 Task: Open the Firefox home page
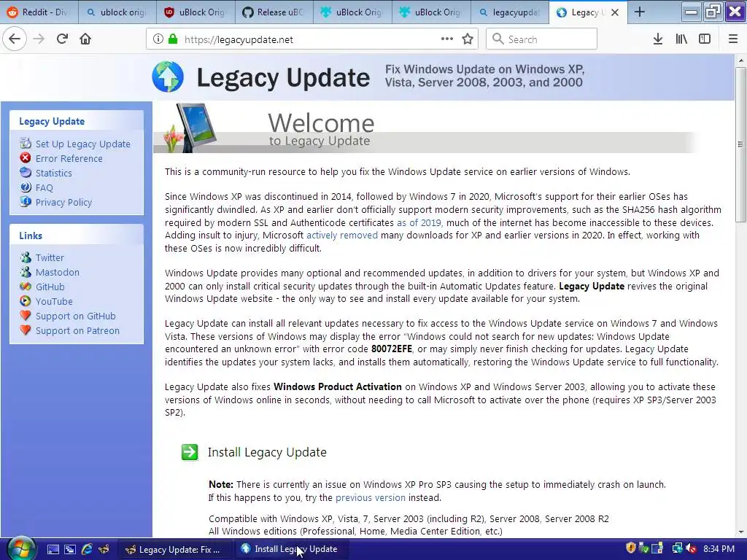85,39
